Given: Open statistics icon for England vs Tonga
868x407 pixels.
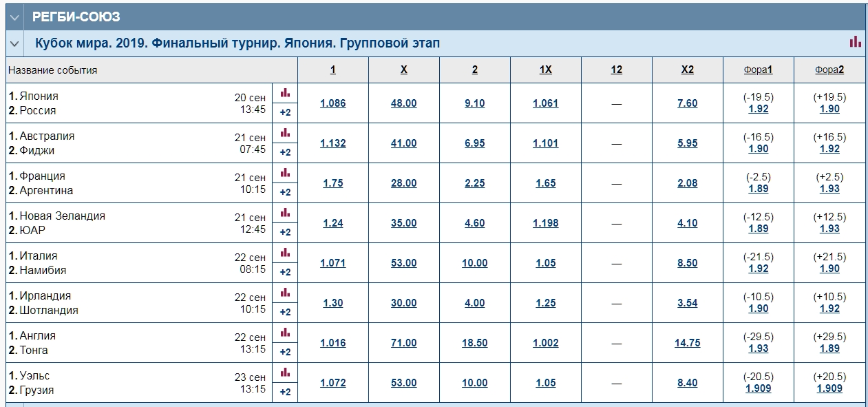Looking at the screenshot, I should tap(285, 333).
